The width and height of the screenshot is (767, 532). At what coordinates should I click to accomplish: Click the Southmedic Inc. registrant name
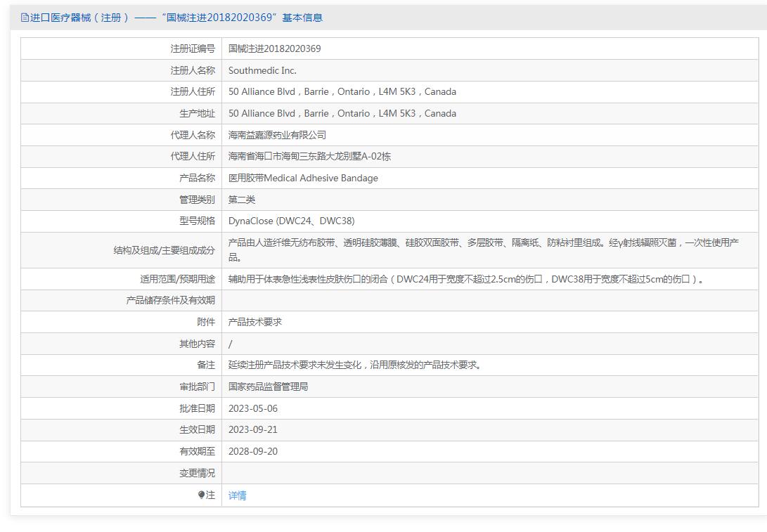262,70
